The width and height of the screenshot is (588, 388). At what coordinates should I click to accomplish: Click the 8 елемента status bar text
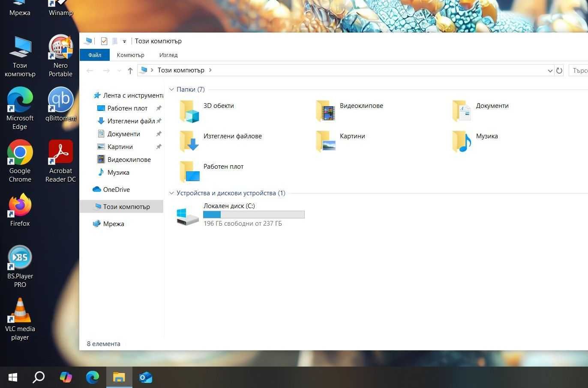104,344
